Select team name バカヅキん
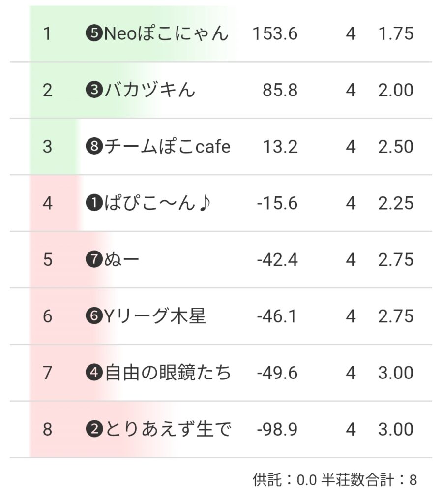This screenshot has width=442, height=504. (x=150, y=91)
